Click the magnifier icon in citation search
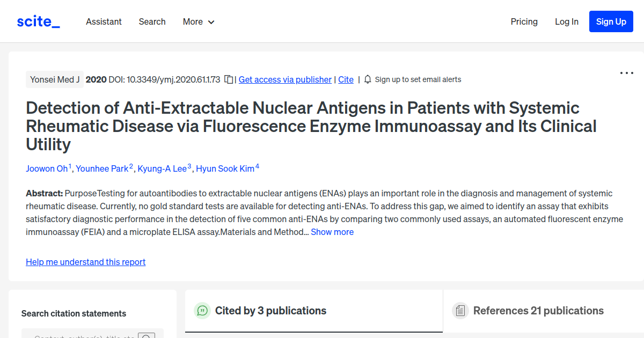 [147, 336]
